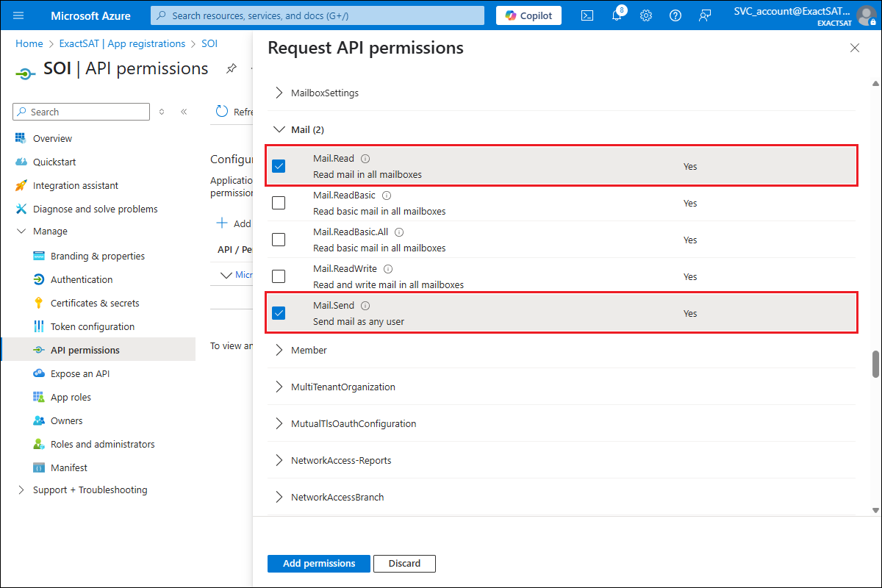Pin the SOI API permissions page
The image size is (882, 588).
[x=231, y=68]
